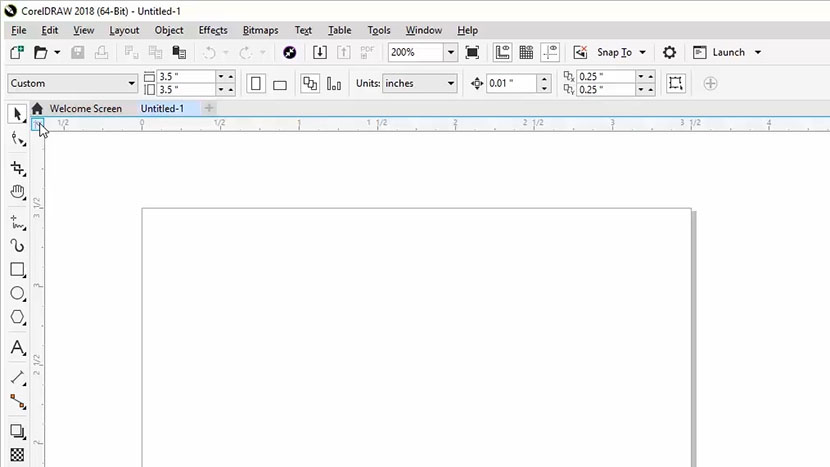The height and width of the screenshot is (467, 830).
Task: Select the Crop tool
Action: 17,168
